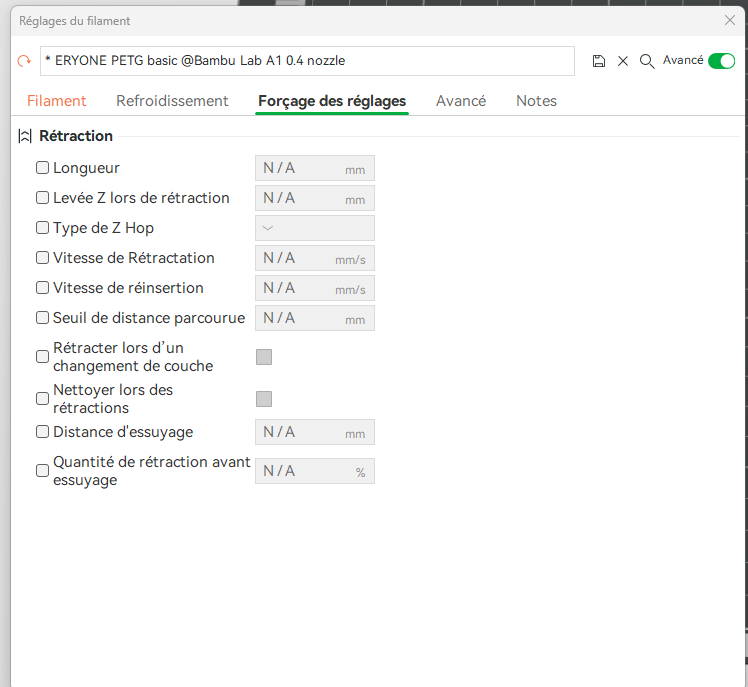748x687 pixels.
Task: Collapse the Rétraction section icon
Action: pyautogui.click(x=25, y=136)
